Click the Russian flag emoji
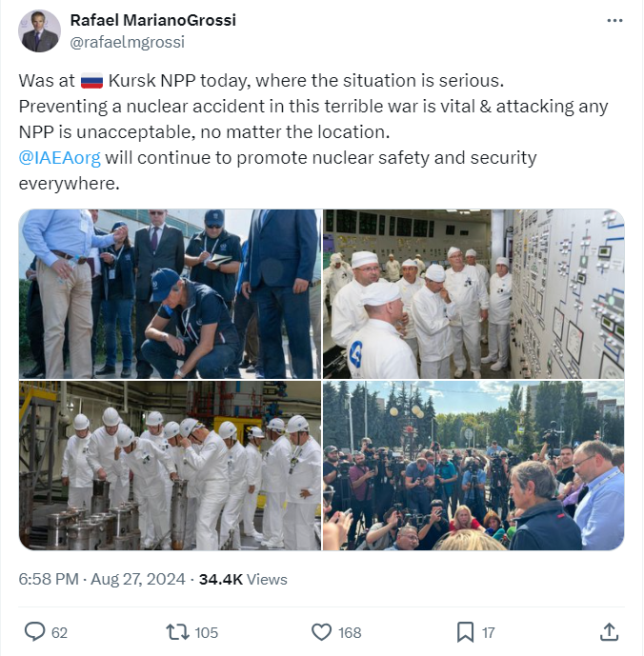The image size is (644, 656). tap(91, 80)
